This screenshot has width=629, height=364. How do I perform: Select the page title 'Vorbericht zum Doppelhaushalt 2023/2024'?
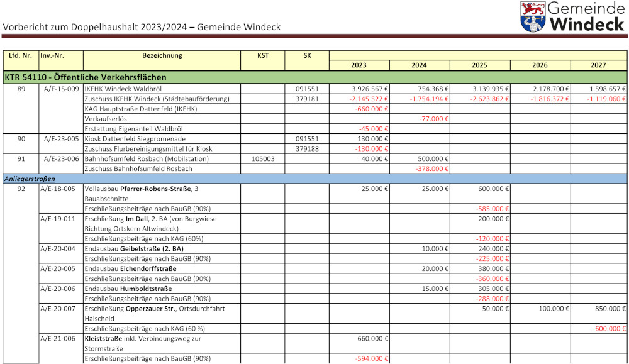coord(95,27)
